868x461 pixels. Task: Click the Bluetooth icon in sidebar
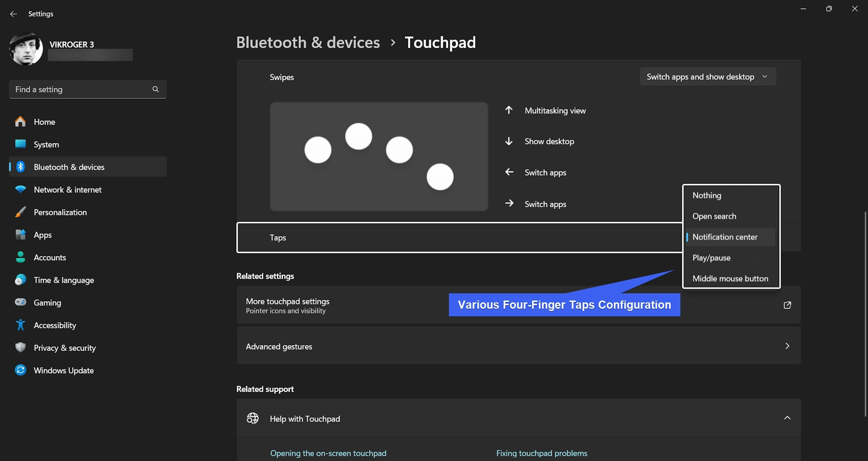pyautogui.click(x=20, y=167)
